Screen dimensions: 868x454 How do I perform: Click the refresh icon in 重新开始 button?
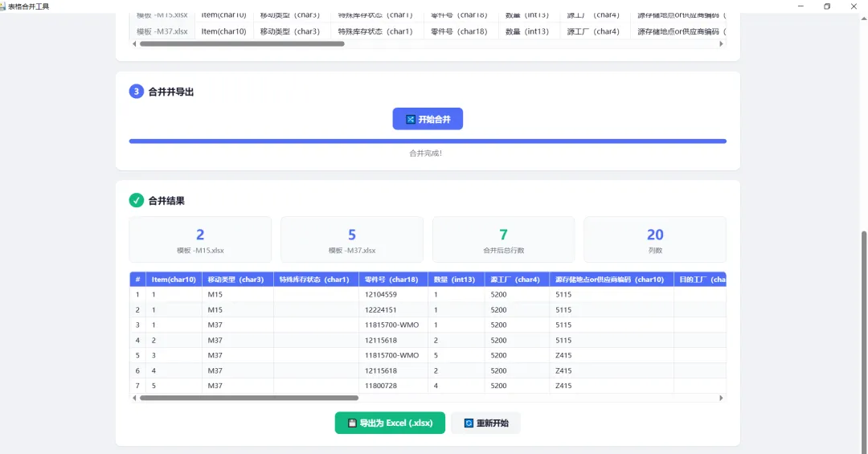pos(469,423)
